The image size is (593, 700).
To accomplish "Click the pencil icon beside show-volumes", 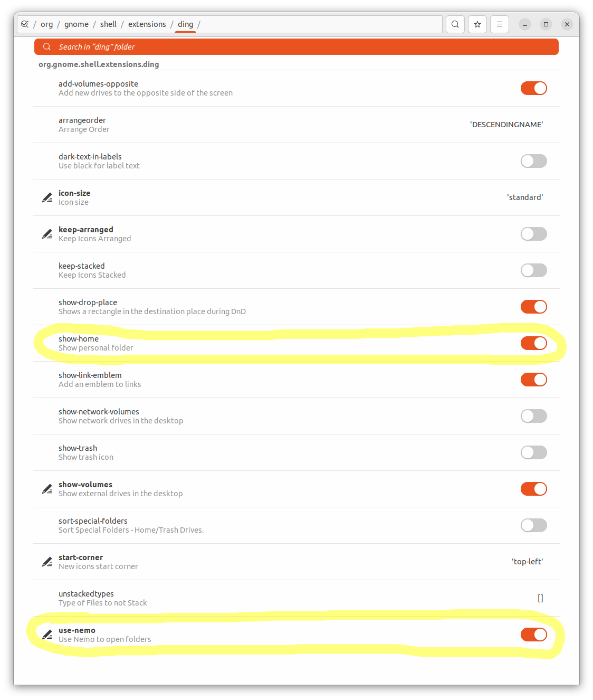I will coord(47,489).
